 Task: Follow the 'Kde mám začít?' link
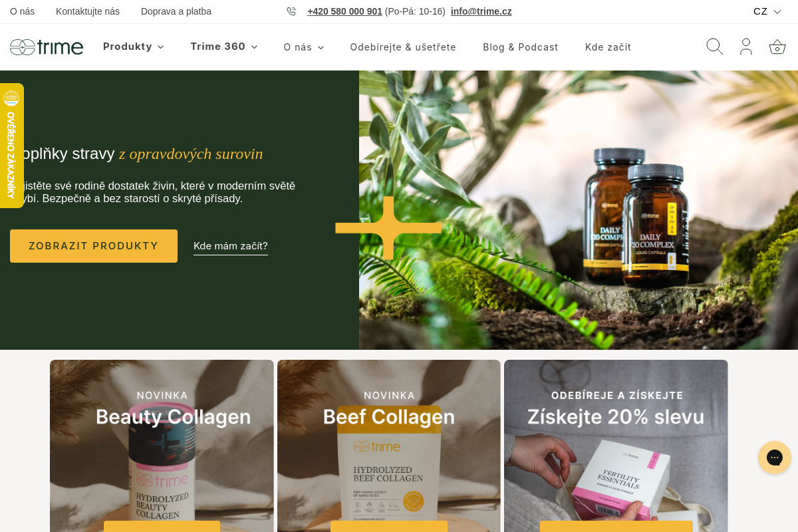[x=231, y=246]
